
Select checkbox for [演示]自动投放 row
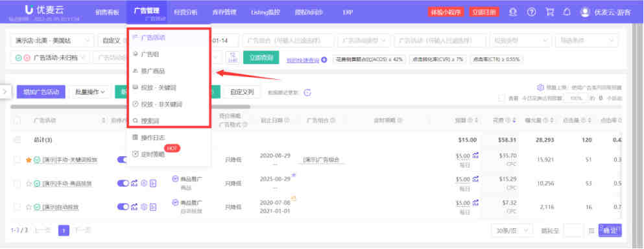coord(18,207)
